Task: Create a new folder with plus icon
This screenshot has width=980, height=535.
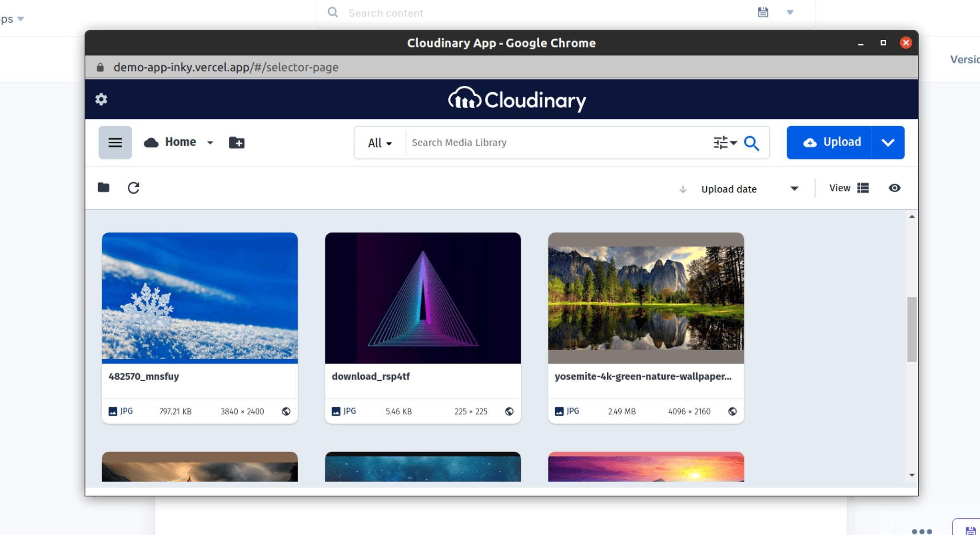Action: 237,142
